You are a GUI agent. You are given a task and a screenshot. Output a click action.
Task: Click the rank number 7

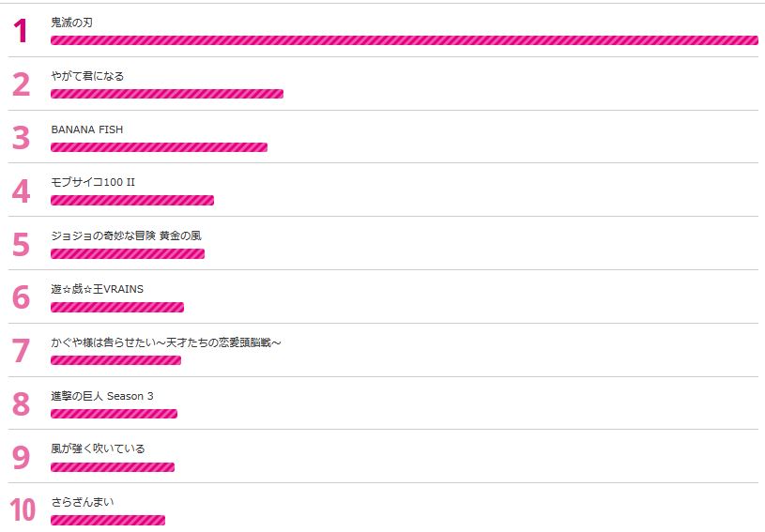click(x=22, y=351)
